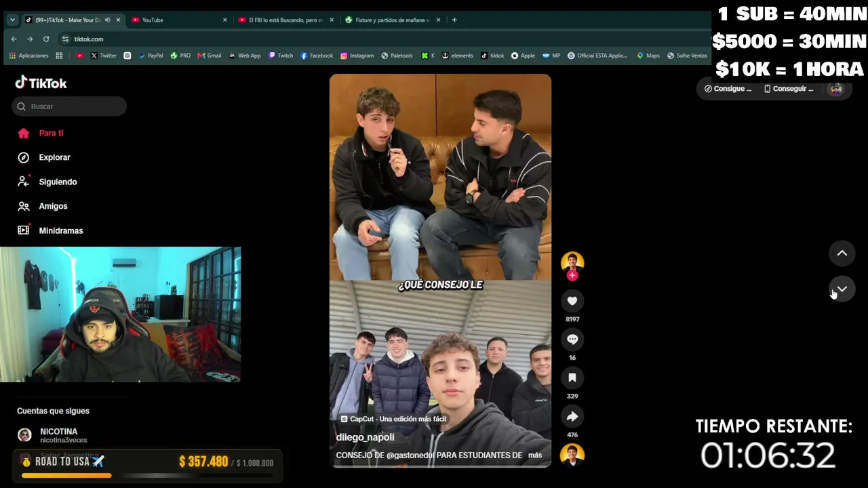868x488 pixels.
Task: Open the Gmail bookmark
Action: click(x=210, y=56)
